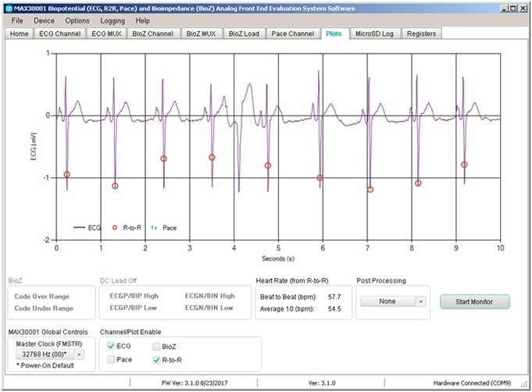Minimize the MAX30001 window
The image size is (532, 392).
pos(504,9)
